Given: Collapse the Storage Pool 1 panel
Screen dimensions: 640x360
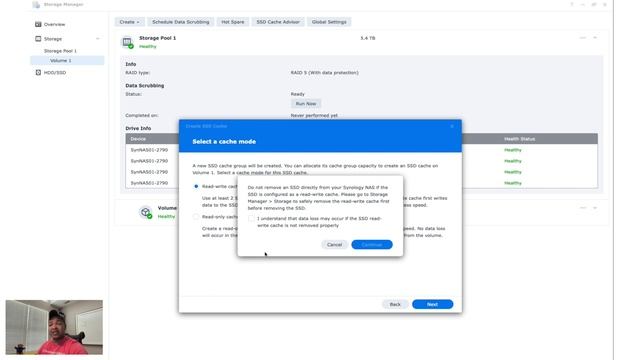Looking at the screenshot, I should (595, 38).
